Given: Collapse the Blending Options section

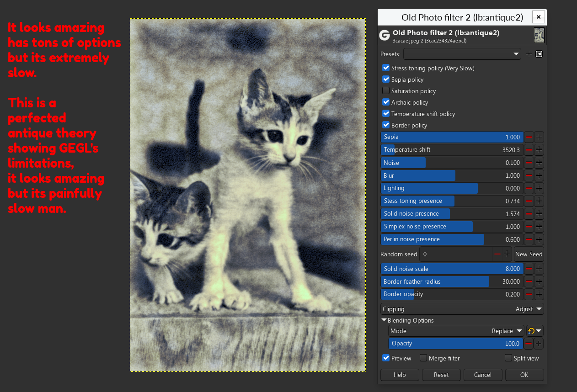Looking at the screenshot, I should pyautogui.click(x=384, y=320).
